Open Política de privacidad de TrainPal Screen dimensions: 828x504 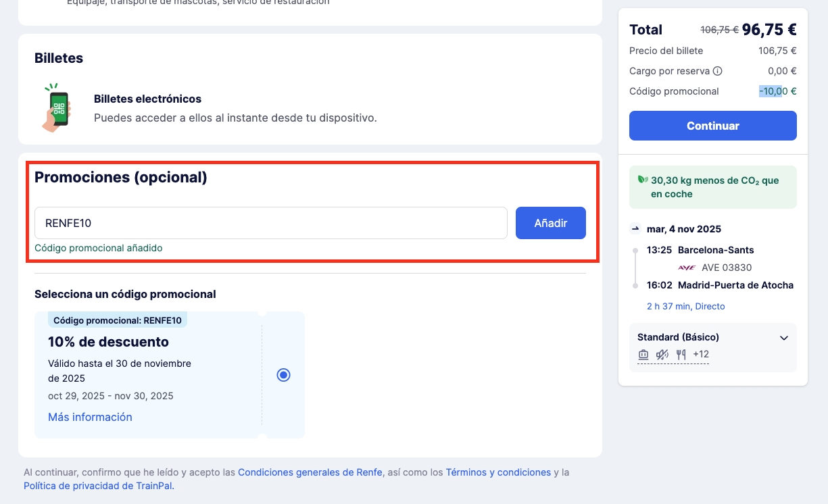point(99,486)
